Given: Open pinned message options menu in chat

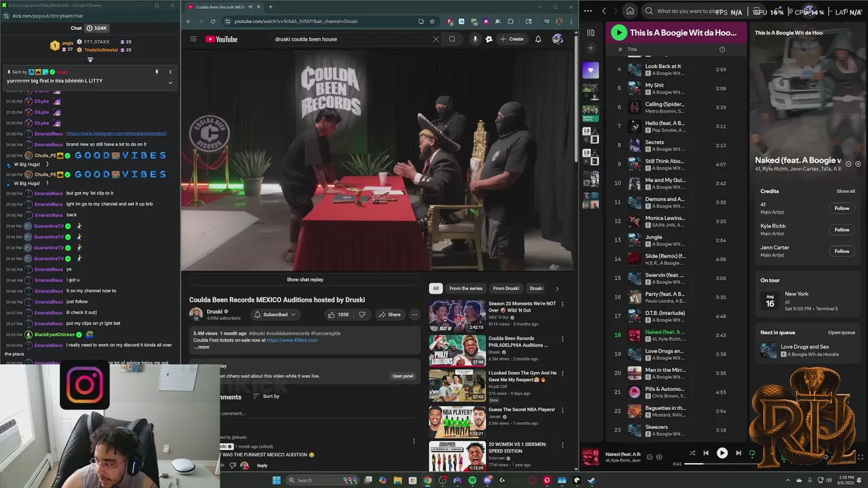Looking at the screenshot, I should [x=170, y=72].
